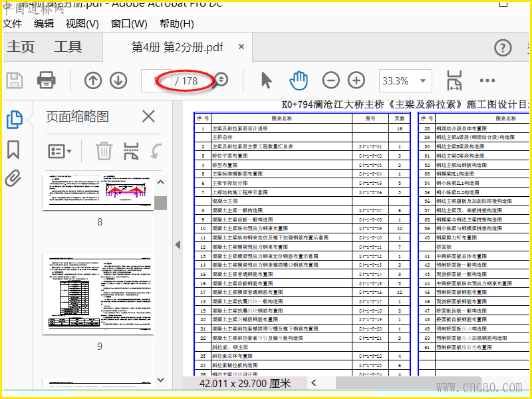The image size is (532, 399).
Task: Switch to 工具 tab
Action: [68, 47]
